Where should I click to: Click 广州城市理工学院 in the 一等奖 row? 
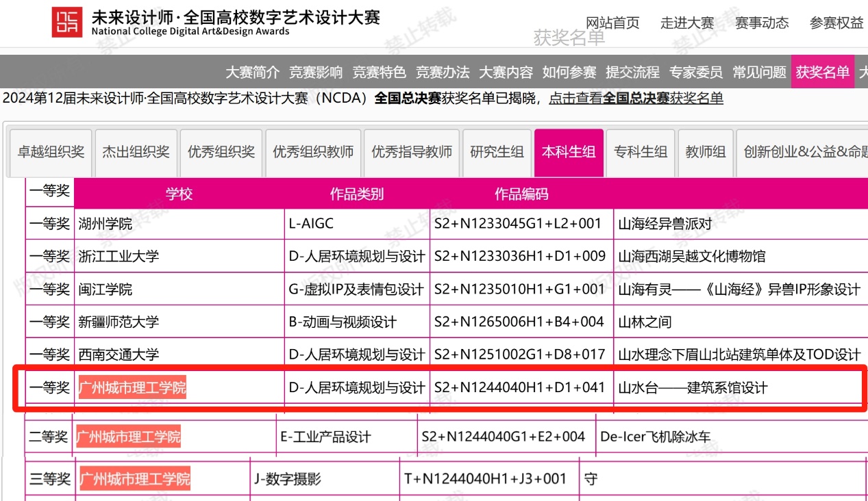[x=132, y=388]
